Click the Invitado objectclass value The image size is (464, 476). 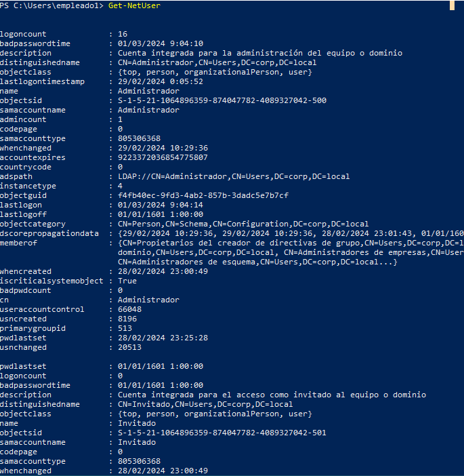click(x=215, y=414)
